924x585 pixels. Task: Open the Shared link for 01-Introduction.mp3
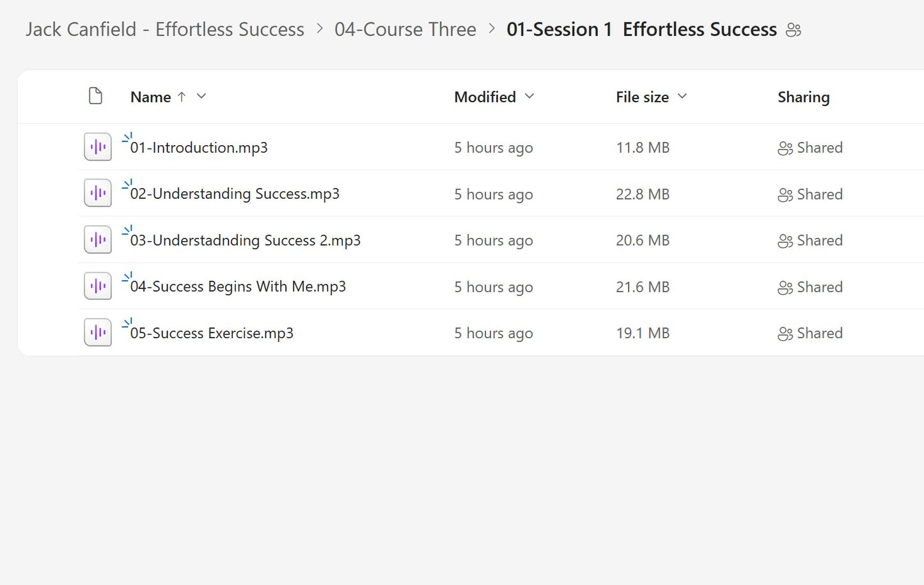(x=820, y=147)
